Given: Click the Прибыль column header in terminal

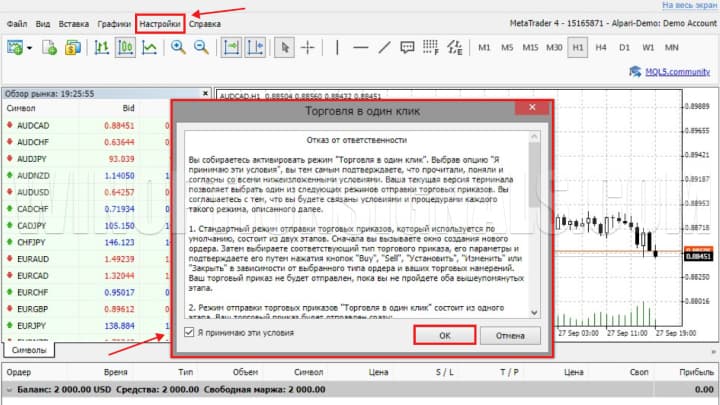Looking at the screenshot, I should (x=696, y=372).
